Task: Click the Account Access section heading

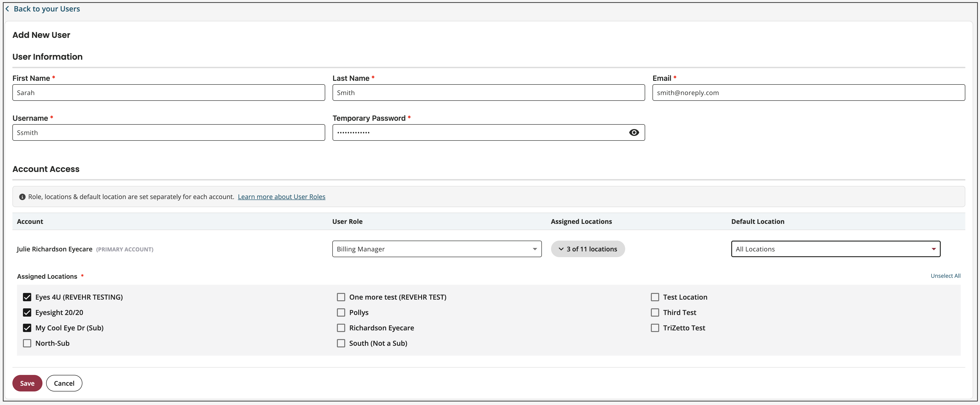Action: point(46,169)
